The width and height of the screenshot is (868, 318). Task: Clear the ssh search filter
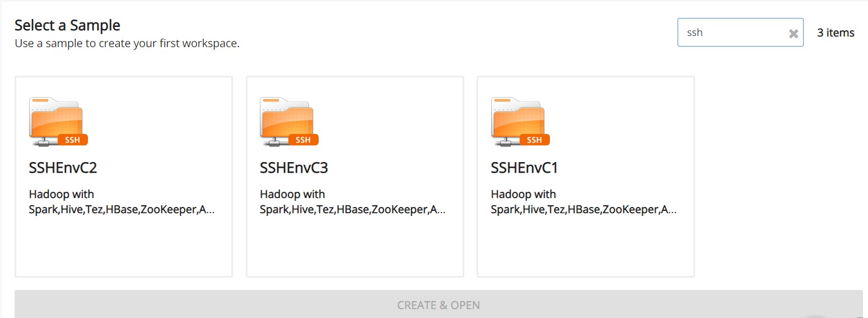[793, 33]
